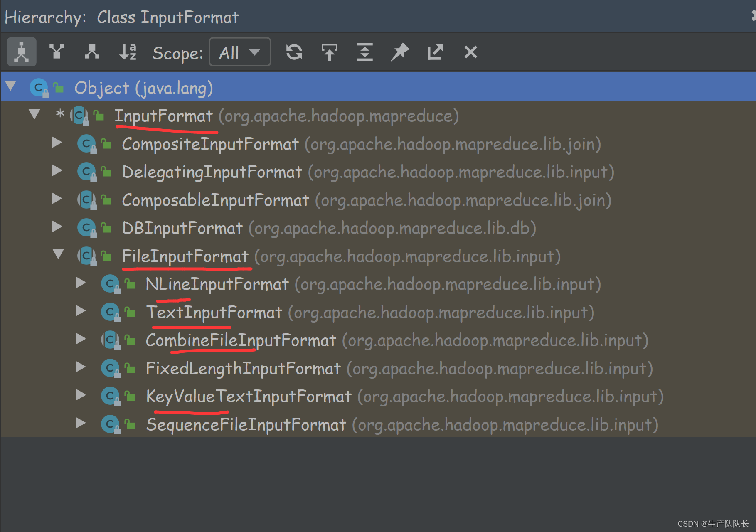Click abstract class icon beside ComposableInputFormat
756x532 pixels.
tap(87, 200)
